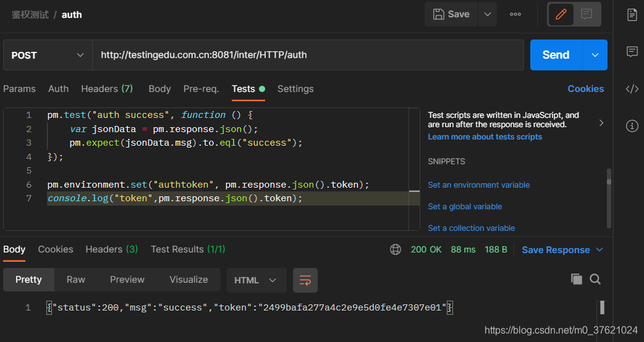The width and height of the screenshot is (644, 342).
Task: Open the request Body tab
Action: pyautogui.click(x=159, y=89)
